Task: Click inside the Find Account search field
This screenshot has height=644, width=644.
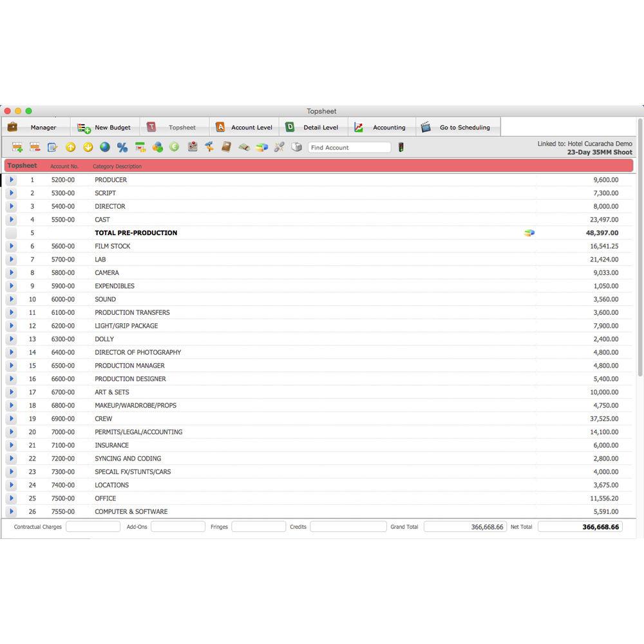Action: pos(350,147)
